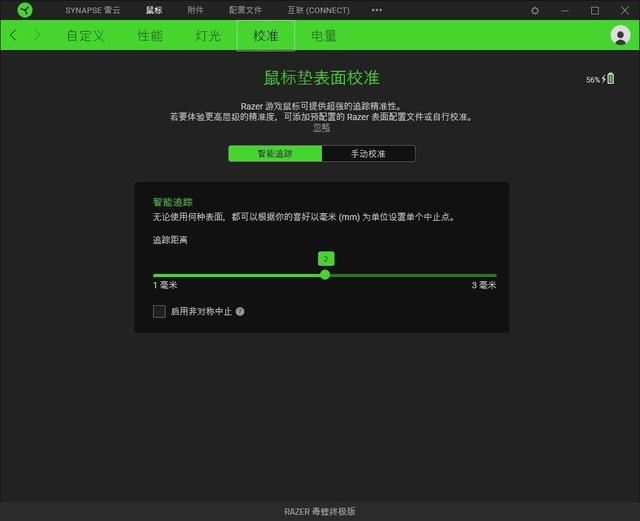Screen dimensions: 640x521
Task: Switch to 手动校准 mode
Action: (369, 154)
